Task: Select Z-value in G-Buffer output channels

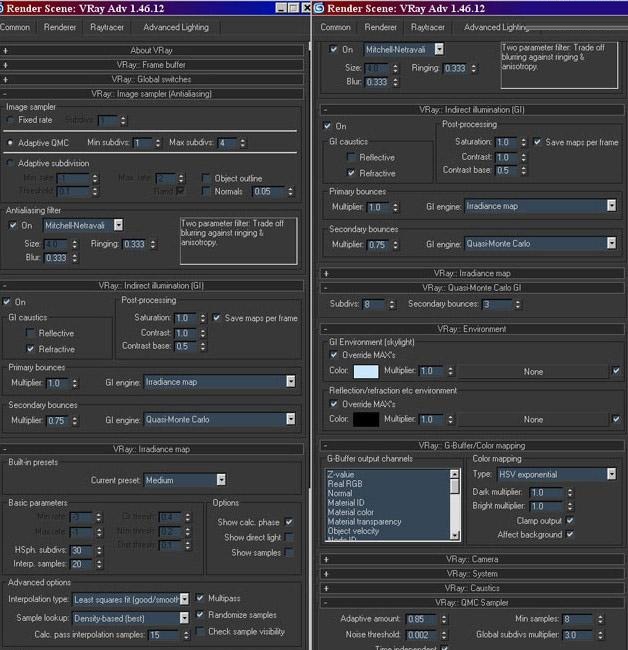Action: click(341, 475)
